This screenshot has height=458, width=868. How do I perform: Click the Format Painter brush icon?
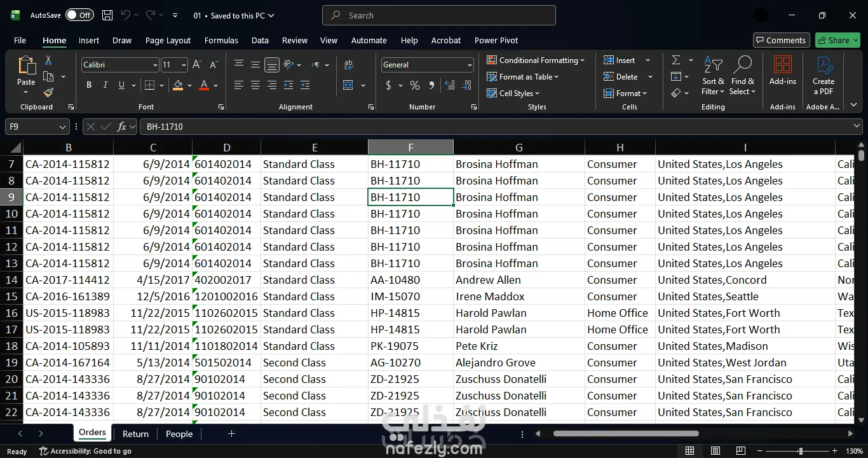(48, 93)
